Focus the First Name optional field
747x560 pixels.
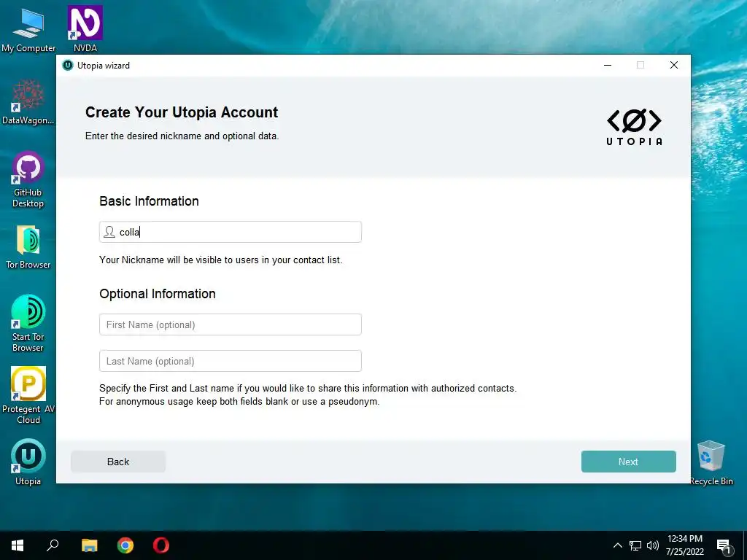230,324
